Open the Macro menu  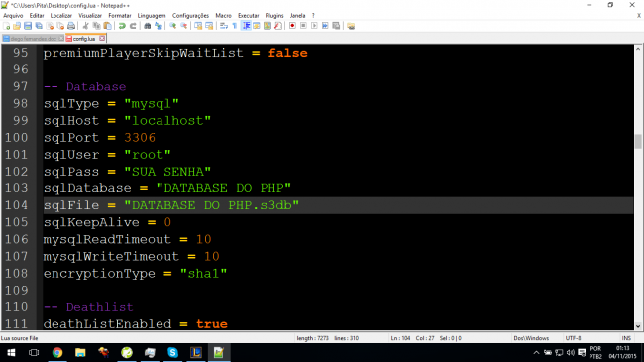(224, 16)
